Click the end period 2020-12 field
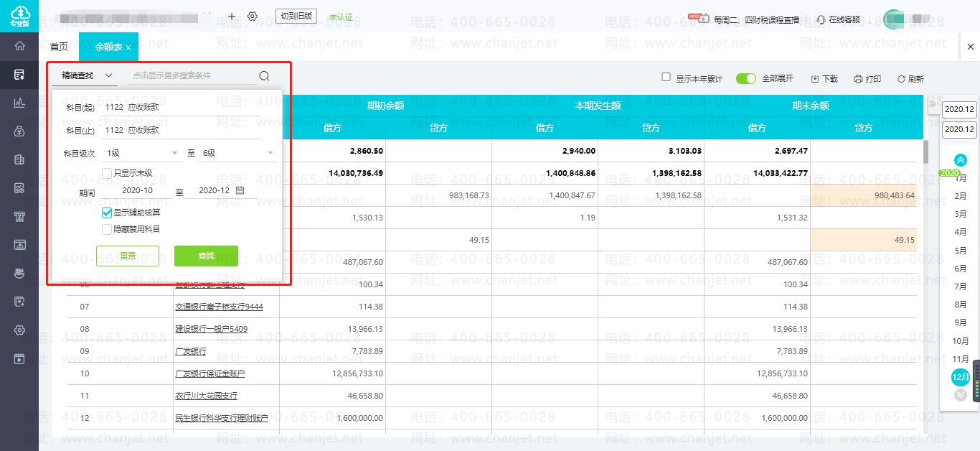This screenshot has width=980, height=451. [x=214, y=191]
